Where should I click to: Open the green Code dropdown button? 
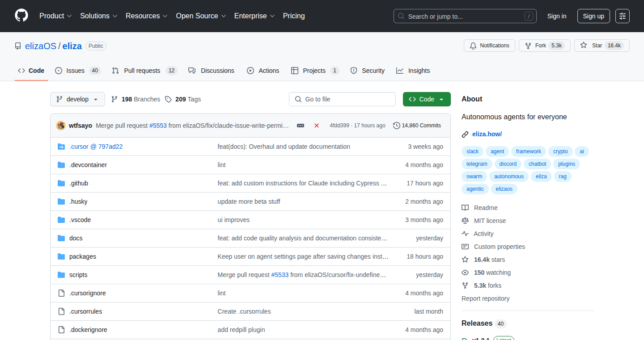pyautogui.click(x=427, y=99)
